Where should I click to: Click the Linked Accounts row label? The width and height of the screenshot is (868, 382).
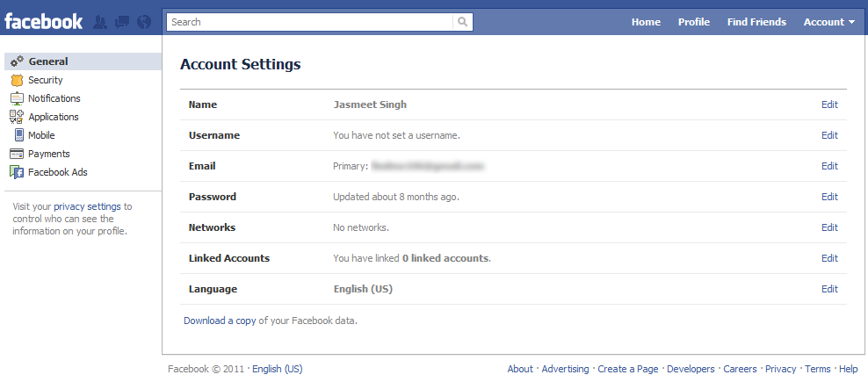229,258
